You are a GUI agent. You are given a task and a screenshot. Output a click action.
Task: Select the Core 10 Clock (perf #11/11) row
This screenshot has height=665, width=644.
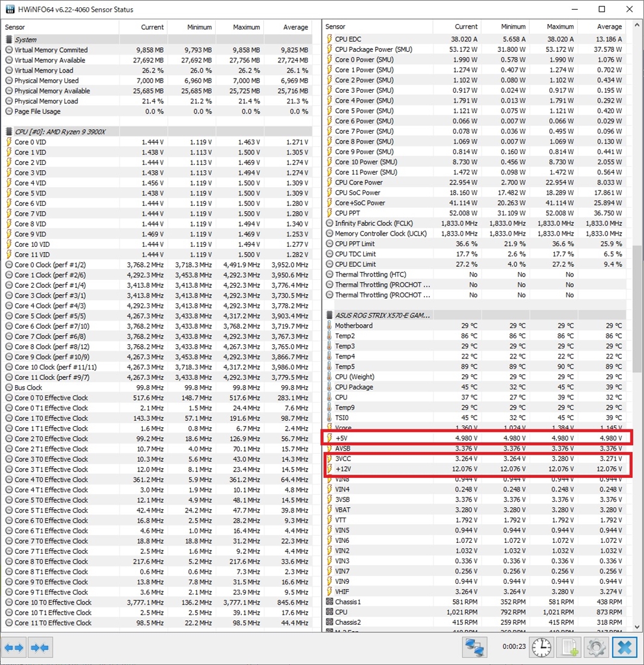[158, 367]
